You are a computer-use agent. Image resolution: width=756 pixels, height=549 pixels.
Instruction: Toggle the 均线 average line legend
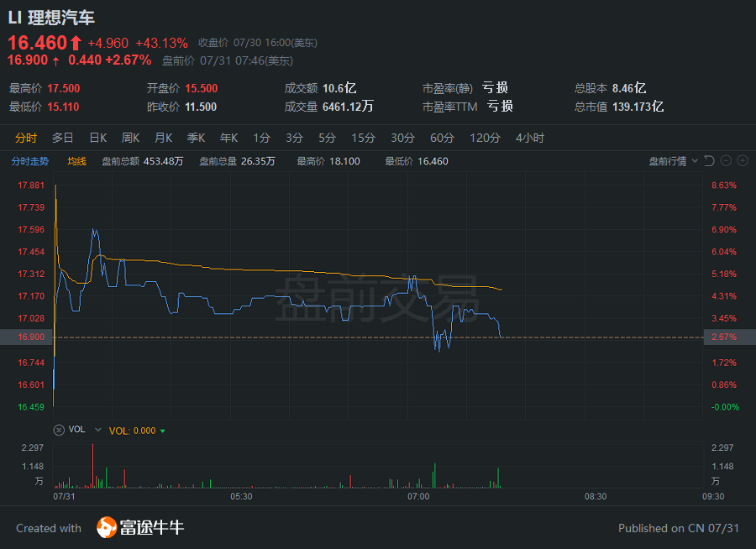[76, 161]
